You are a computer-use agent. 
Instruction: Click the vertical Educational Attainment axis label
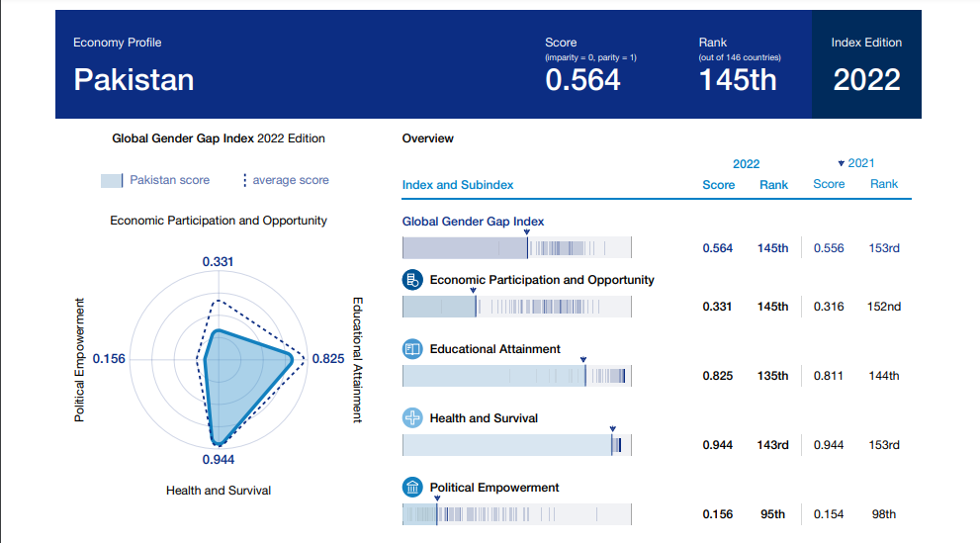[358, 360]
